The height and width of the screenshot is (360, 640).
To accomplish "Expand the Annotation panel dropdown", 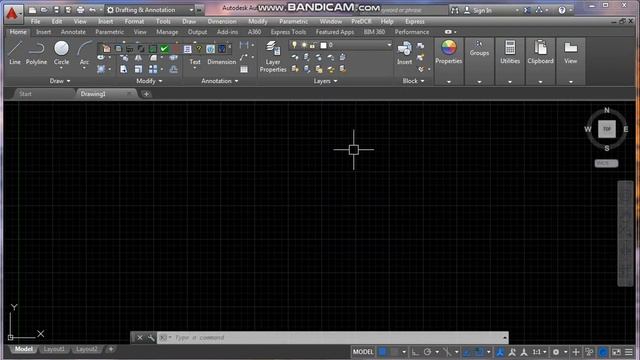I will pyautogui.click(x=220, y=81).
